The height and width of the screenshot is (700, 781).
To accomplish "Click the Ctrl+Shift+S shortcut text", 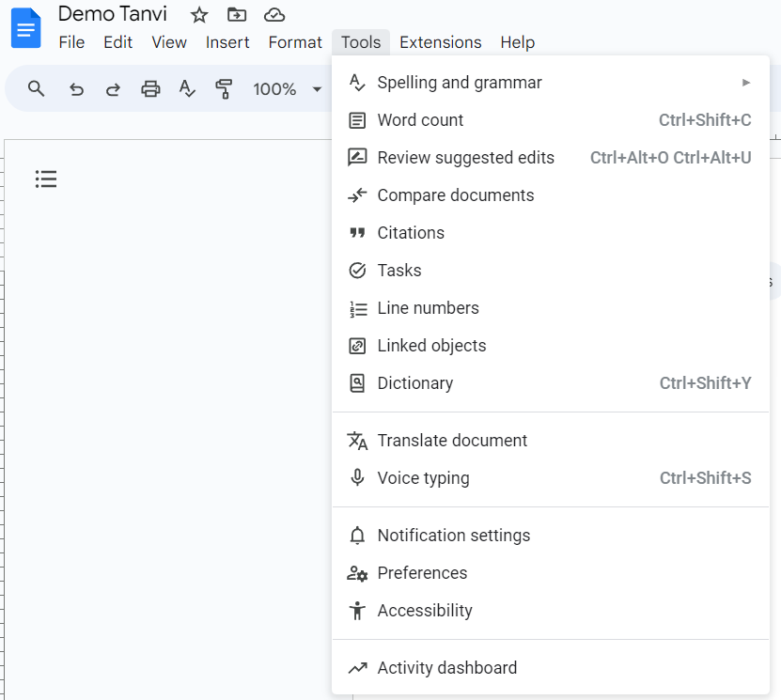I will click(x=705, y=478).
